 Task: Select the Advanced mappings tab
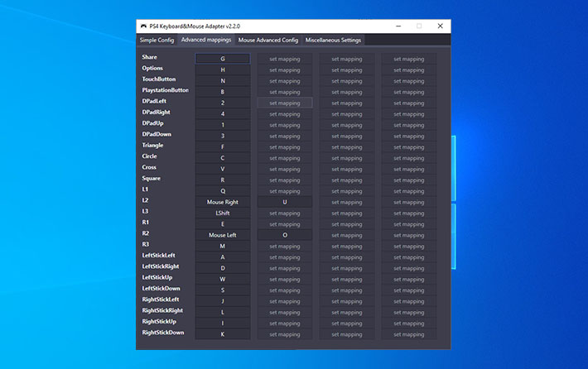(206, 40)
